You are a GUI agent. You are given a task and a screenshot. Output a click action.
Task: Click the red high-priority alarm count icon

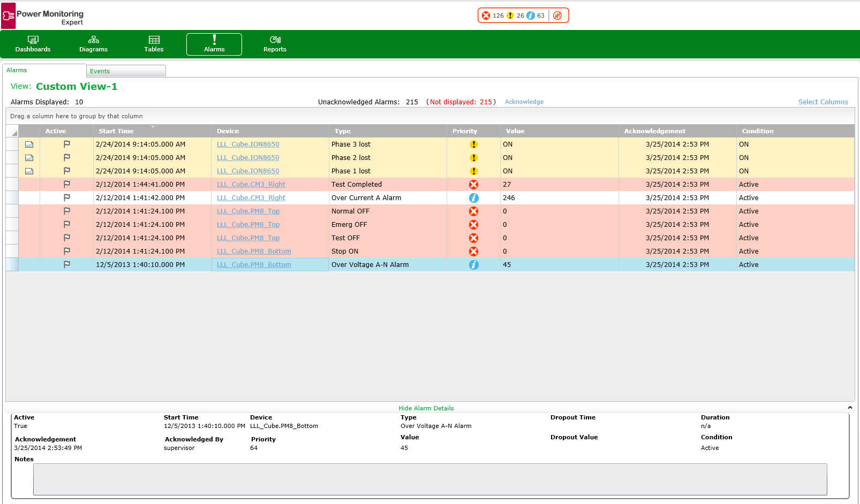[486, 16]
